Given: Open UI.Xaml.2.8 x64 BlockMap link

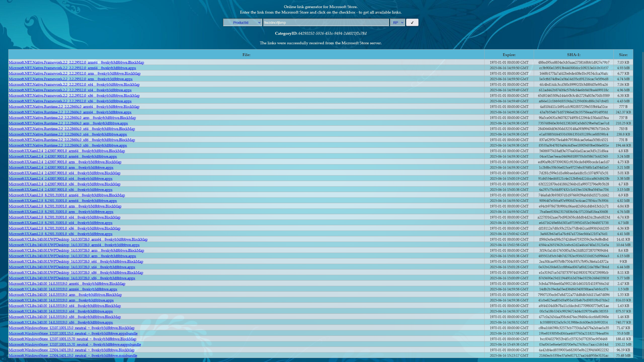Looking at the screenshot, I should coord(64,217).
